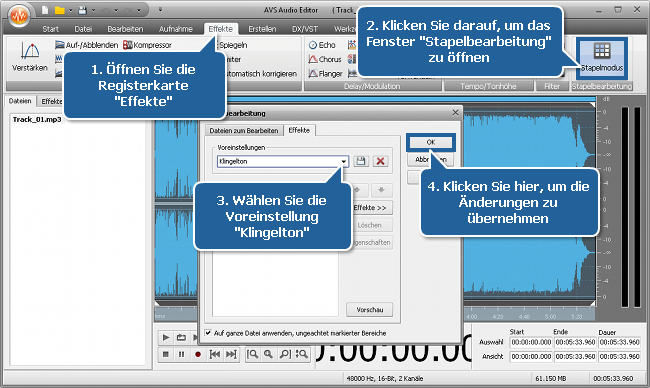Click '61.150 MB' status bar entry
The image size is (650, 388).
551,378
